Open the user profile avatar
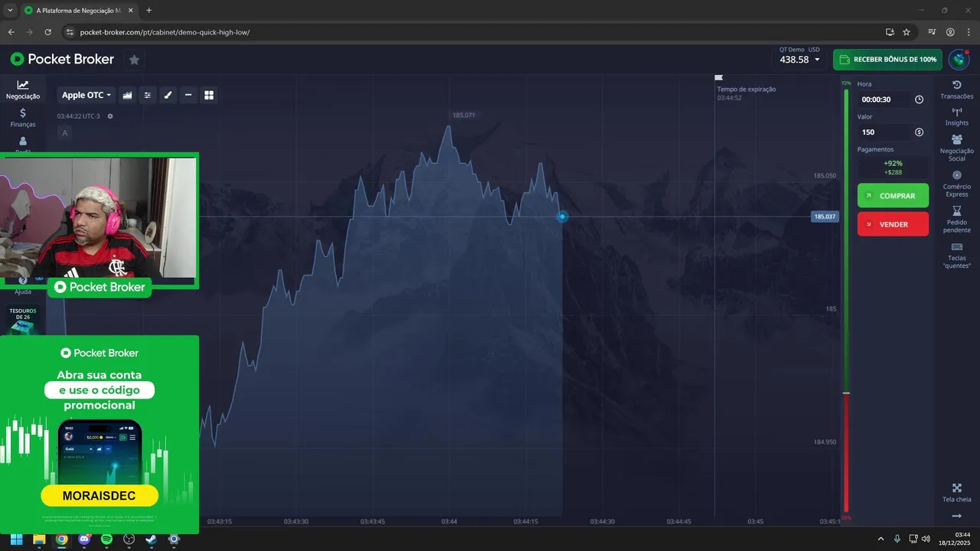This screenshot has height=551, width=980. click(959, 60)
